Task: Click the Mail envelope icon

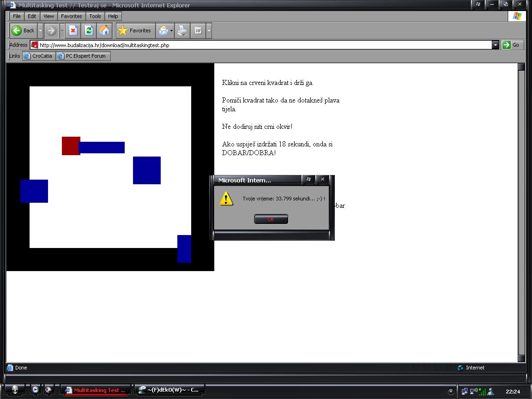Action: (x=163, y=30)
